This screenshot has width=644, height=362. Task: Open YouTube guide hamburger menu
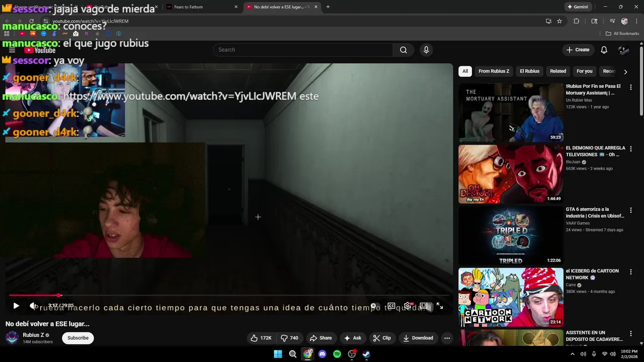pos(12,50)
